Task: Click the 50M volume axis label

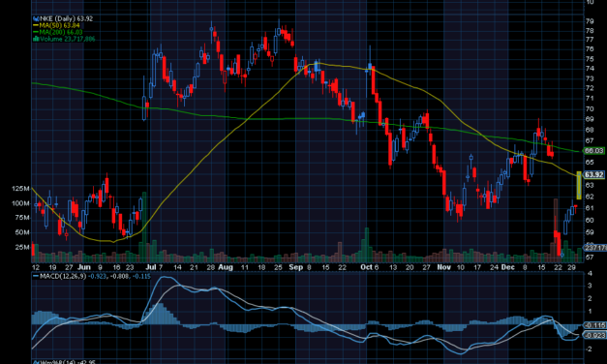Action: pyautogui.click(x=22, y=232)
